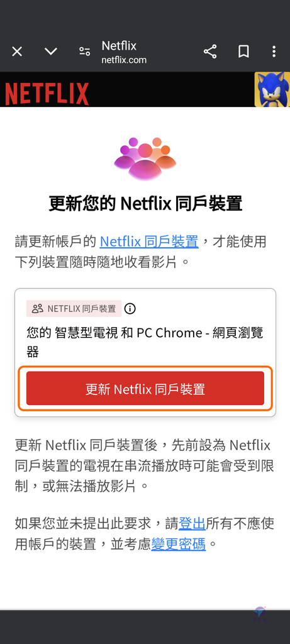Tap the Netflix page title in toolbar

(119, 45)
